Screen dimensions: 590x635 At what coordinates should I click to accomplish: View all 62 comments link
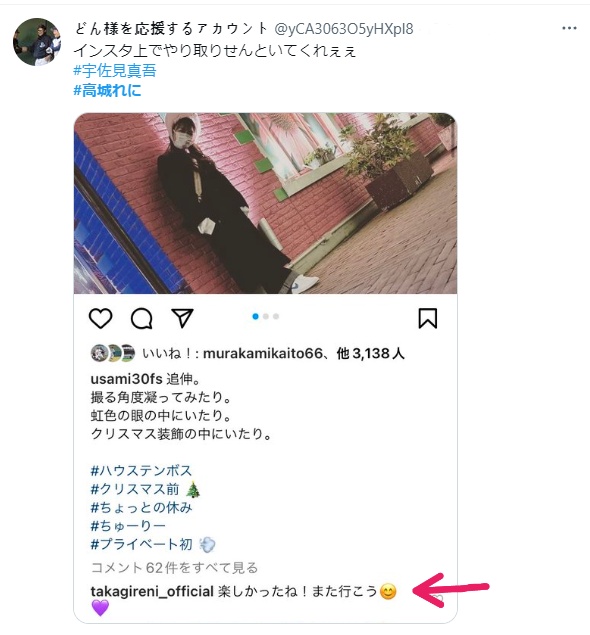click(175, 568)
